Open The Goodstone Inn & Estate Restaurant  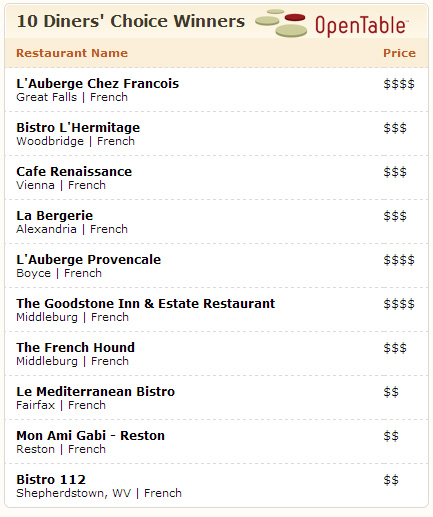pyautogui.click(x=146, y=304)
